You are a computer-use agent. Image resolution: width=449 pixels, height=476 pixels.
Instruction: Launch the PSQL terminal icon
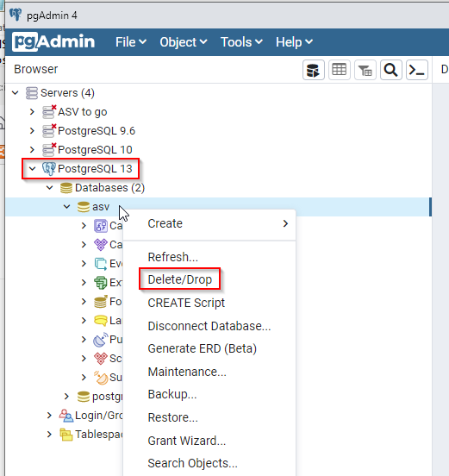(417, 70)
